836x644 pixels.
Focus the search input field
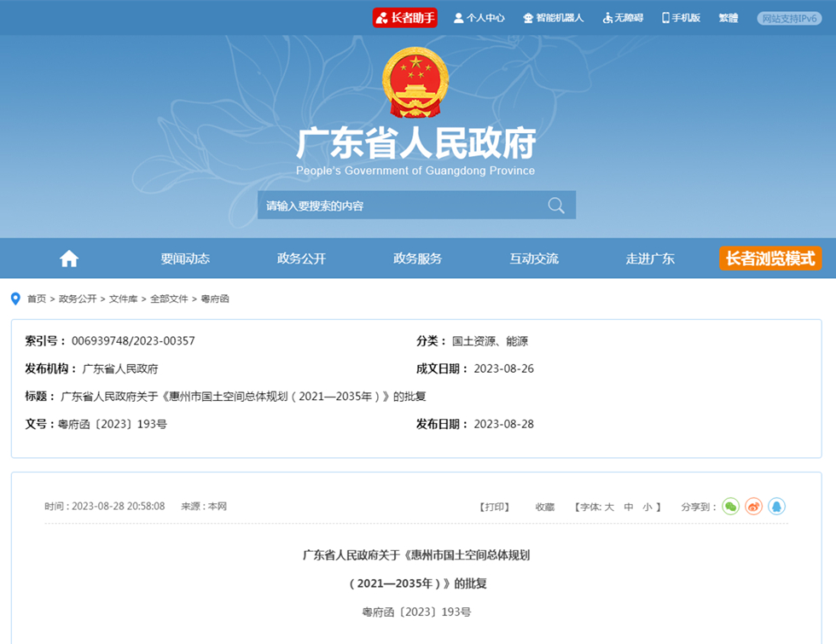click(x=401, y=206)
